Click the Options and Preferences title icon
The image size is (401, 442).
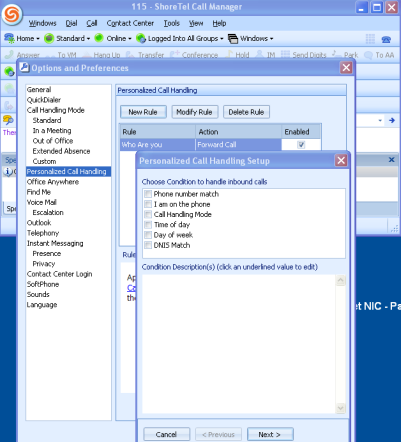pos(24,68)
